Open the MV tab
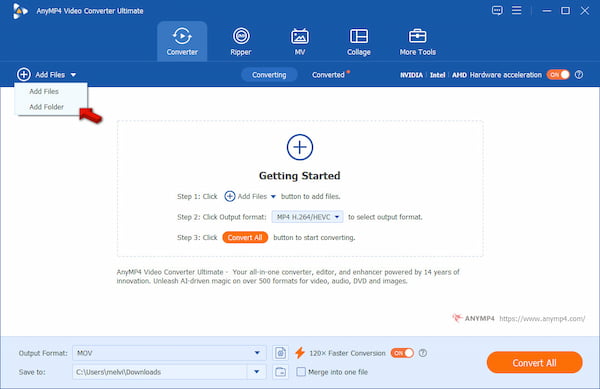 click(x=300, y=41)
